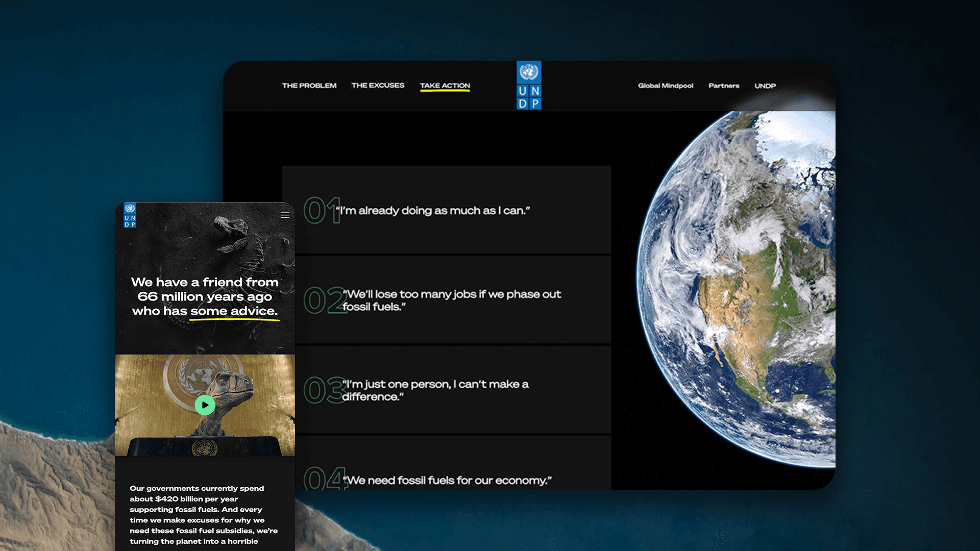Select the TAKE ACTION nav item

(x=445, y=86)
